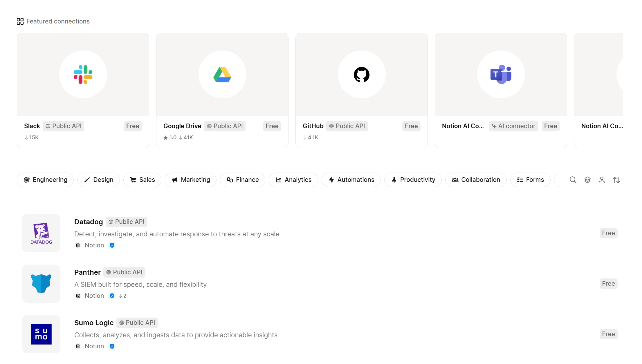Click the Sumo Logic logo icon
Viewport: 642px width, 364px height.
point(41,334)
